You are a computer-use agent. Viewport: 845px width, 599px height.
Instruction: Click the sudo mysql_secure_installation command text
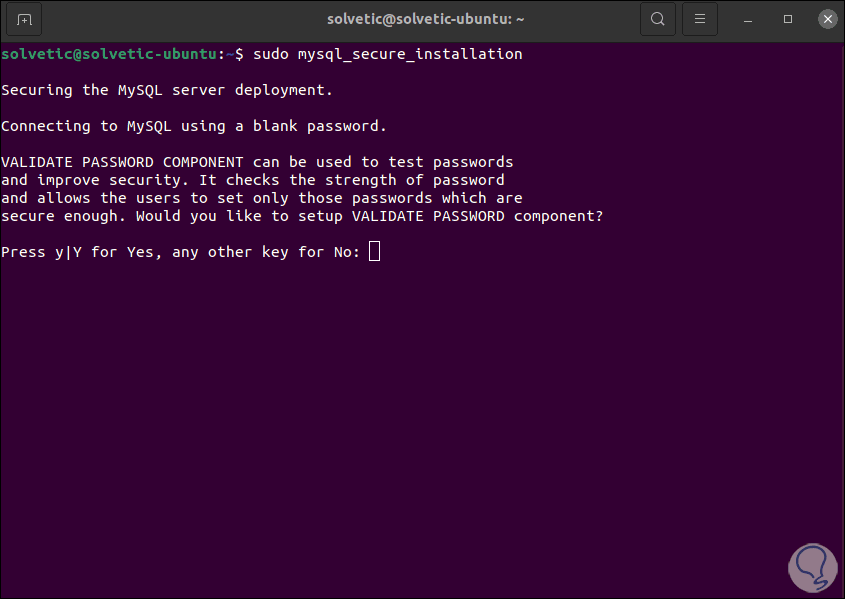[x=388, y=54]
